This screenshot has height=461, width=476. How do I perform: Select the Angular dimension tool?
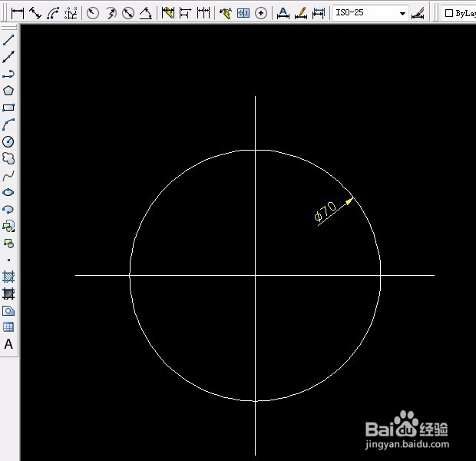click(146, 13)
